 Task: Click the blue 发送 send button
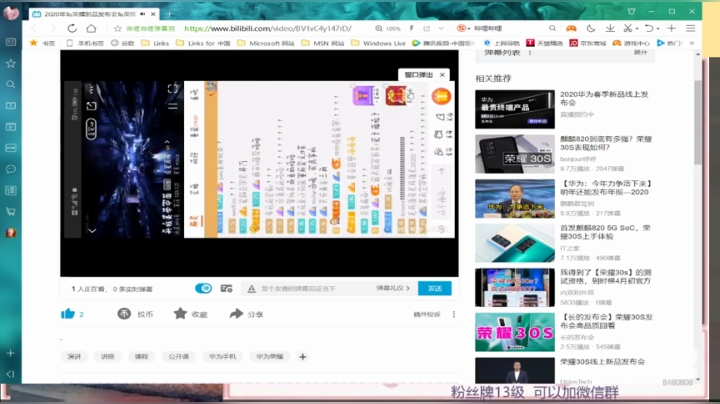[434, 288]
